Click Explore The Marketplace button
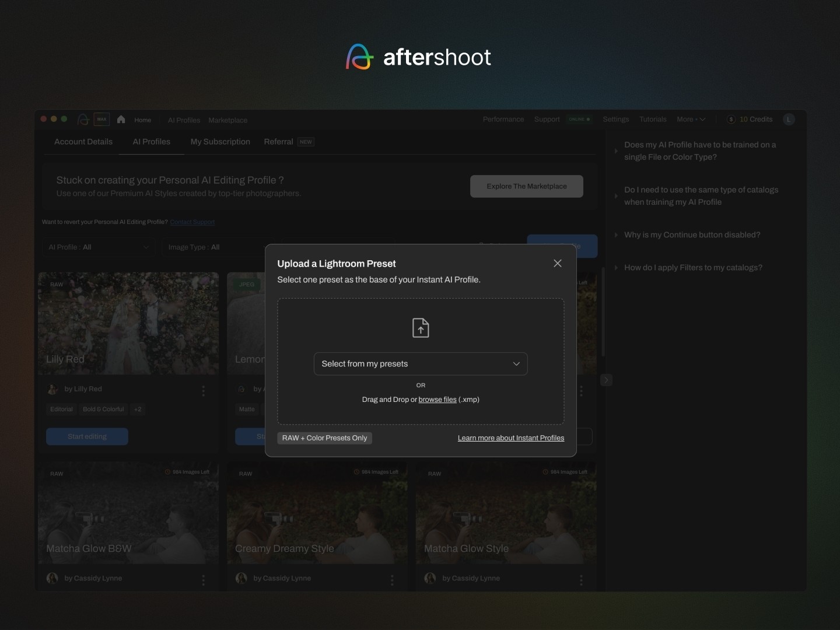Viewport: 840px width, 630px height. (x=526, y=186)
